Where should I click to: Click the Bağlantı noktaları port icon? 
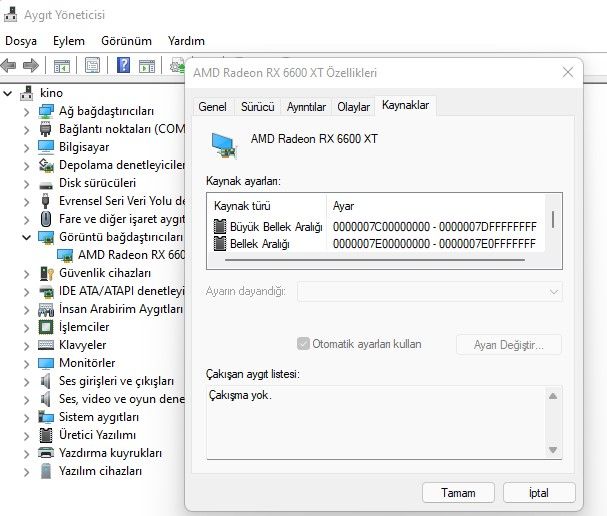(x=46, y=129)
